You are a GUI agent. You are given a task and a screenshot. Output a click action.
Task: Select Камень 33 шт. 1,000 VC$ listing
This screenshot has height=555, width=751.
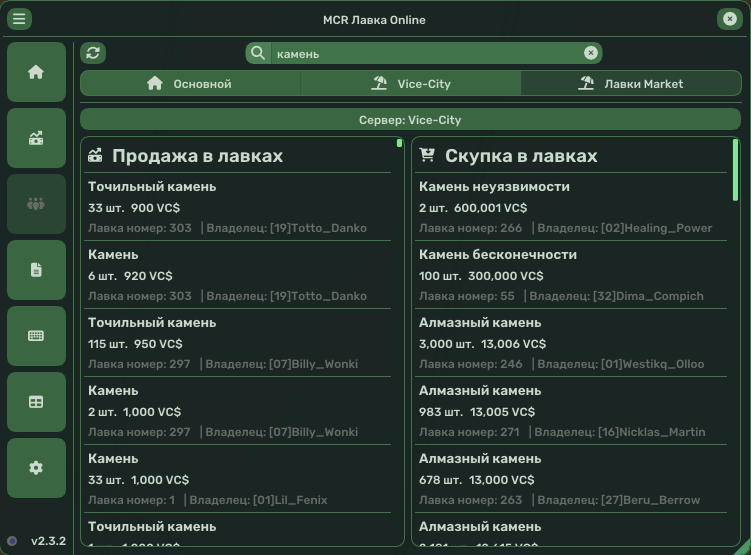coord(239,479)
